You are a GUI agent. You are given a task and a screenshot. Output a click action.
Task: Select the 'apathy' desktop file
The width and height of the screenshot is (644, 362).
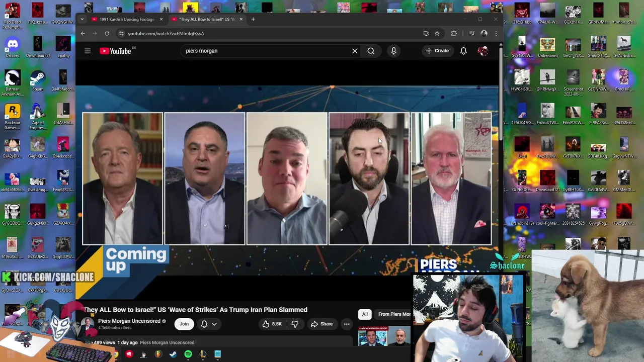point(63,47)
